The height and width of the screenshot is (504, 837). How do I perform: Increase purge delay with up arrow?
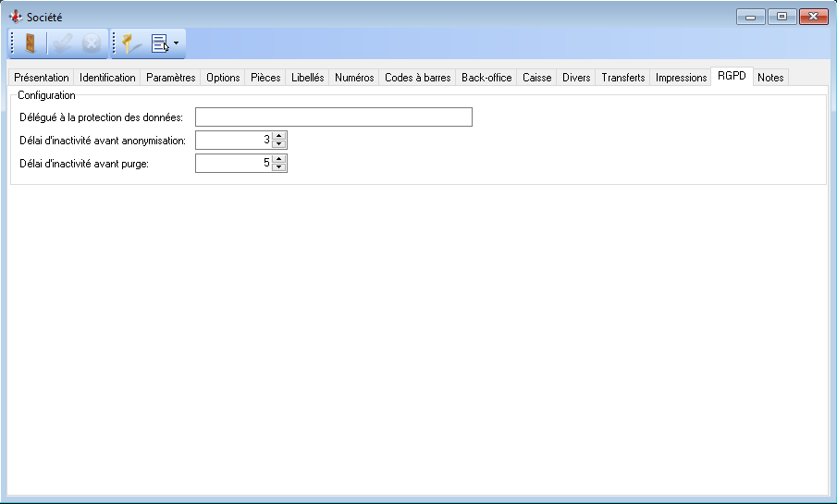point(279,158)
